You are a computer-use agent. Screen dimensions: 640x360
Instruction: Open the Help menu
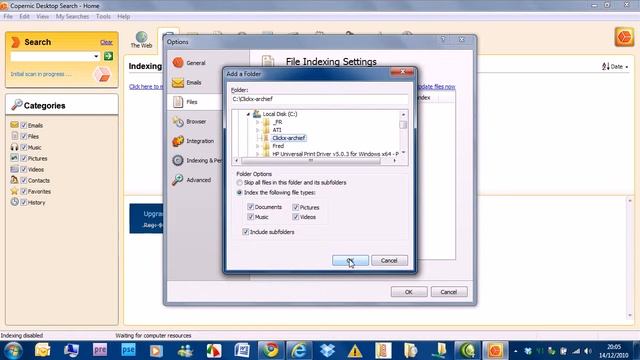pyautogui.click(x=123, y=16)
